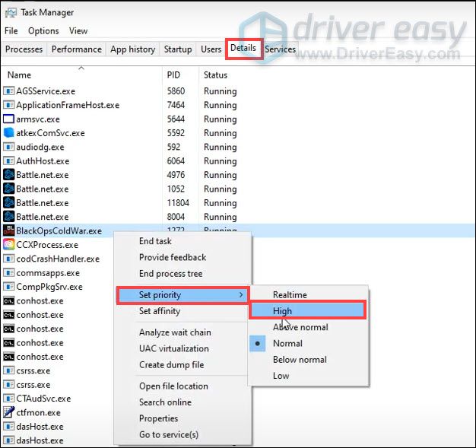Open the Startup tab
Viewport: 476px width, 448px height.
(x=178, y=49)
